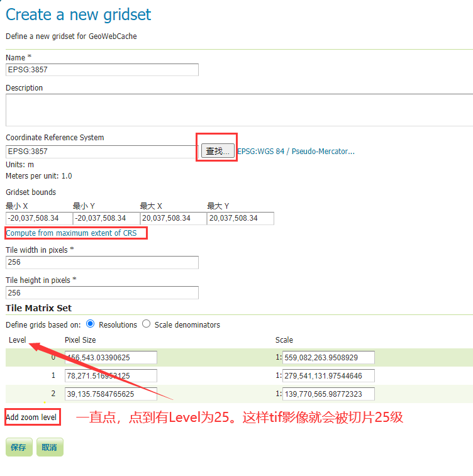Click the 查找... find button

tap(218, 151)
